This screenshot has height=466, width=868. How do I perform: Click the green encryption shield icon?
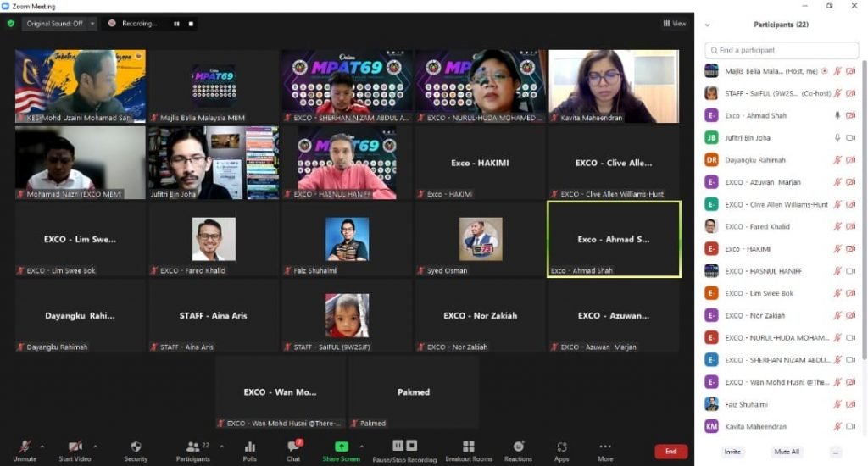11,24
